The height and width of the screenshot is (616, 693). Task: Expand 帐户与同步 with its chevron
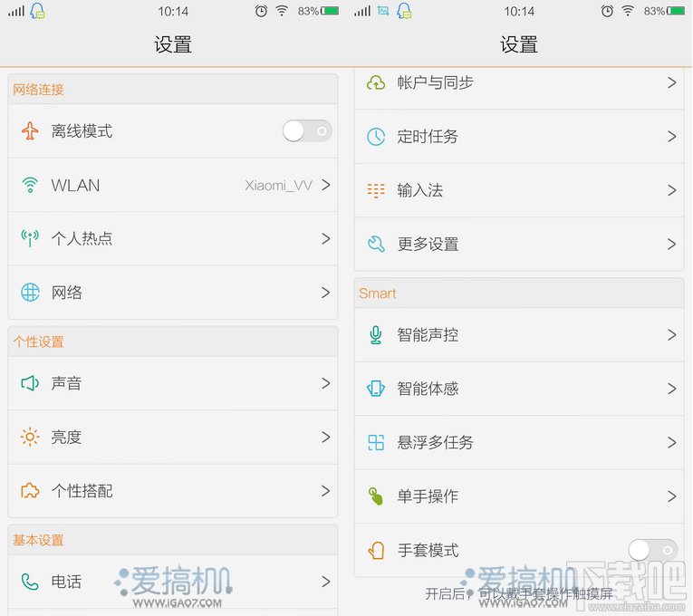click(x=672, y=82)
